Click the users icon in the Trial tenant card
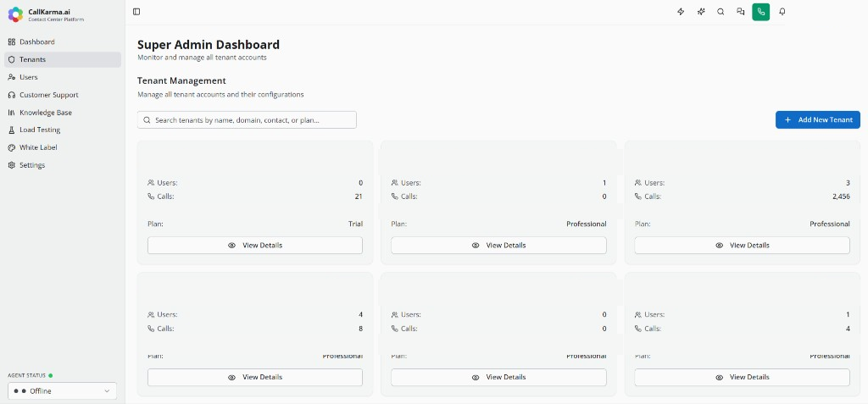Viewport: 868px width, 404px height. pos(151,183)
